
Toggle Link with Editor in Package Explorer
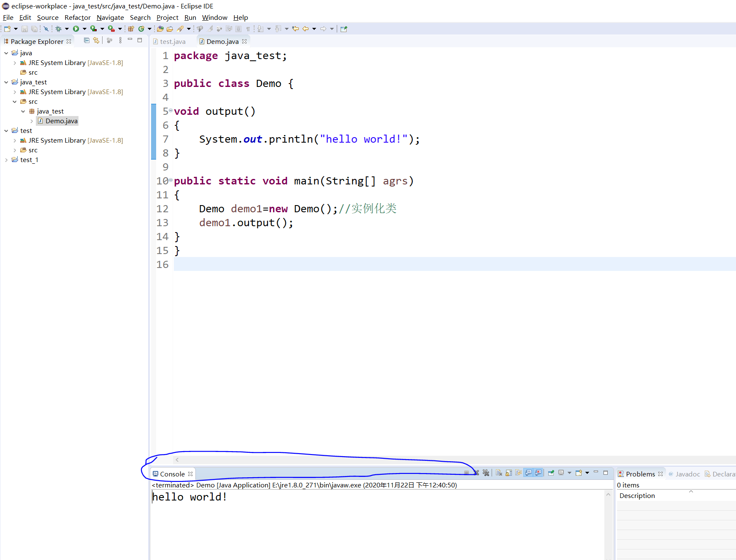point(96,41)
